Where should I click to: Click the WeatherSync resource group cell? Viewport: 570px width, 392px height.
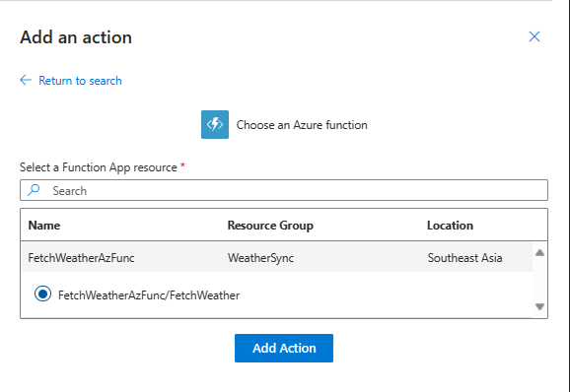point(260,258)
